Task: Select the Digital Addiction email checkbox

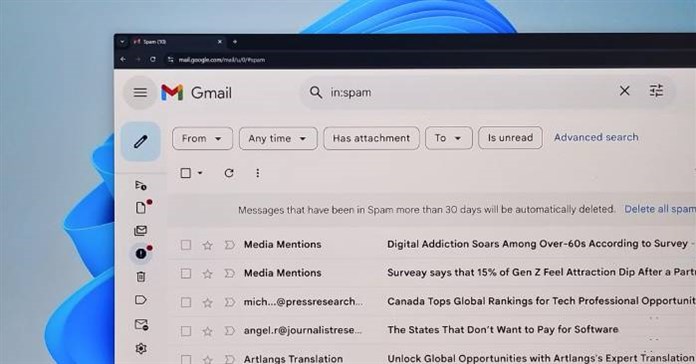Action: pyautogui.click(x=186, y=245)
